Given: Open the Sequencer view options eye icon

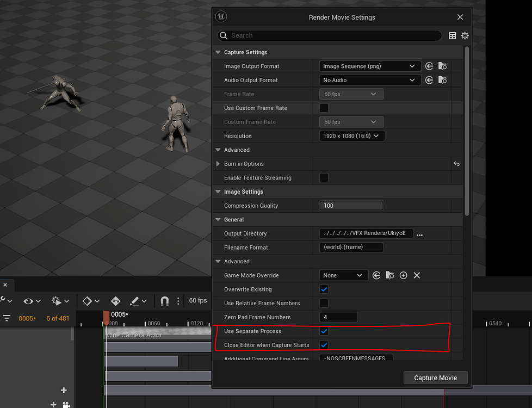Looking at the screenshot, I should pos(28,301).
